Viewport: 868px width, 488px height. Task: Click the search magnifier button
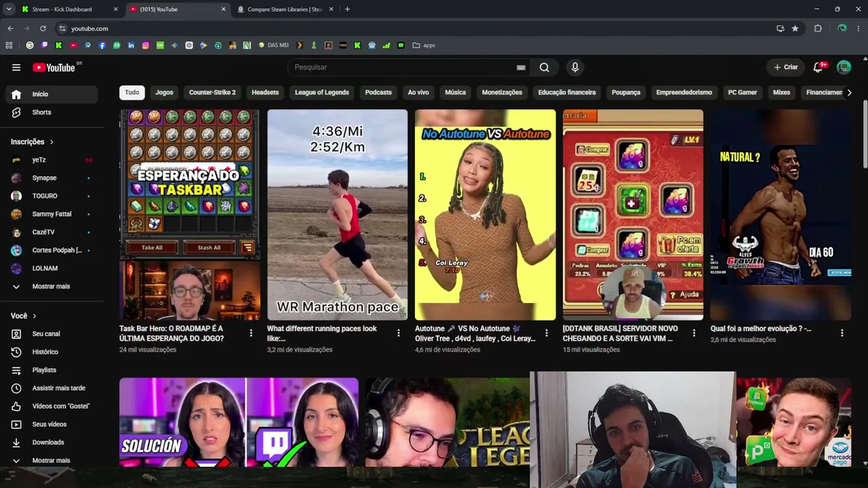[544, 67]
